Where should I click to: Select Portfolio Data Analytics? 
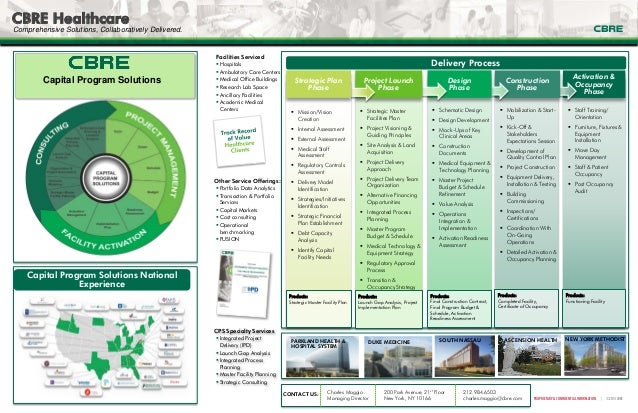(246, 188)
